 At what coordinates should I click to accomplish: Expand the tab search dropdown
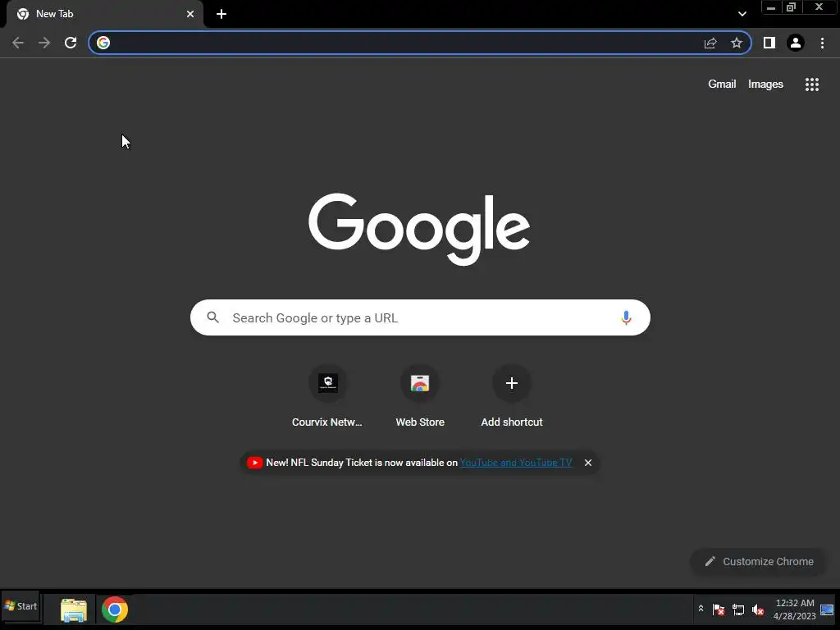[x=742, y=14]
